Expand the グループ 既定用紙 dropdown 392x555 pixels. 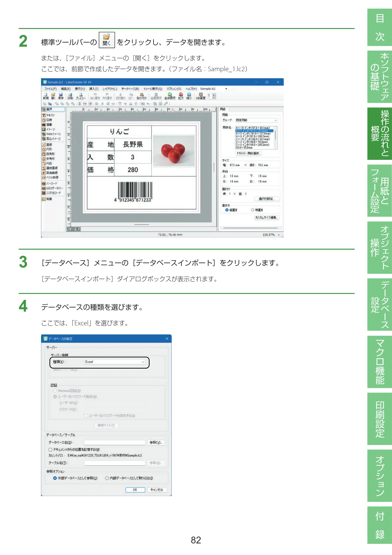pyautogui.click(x=275, y=120)
